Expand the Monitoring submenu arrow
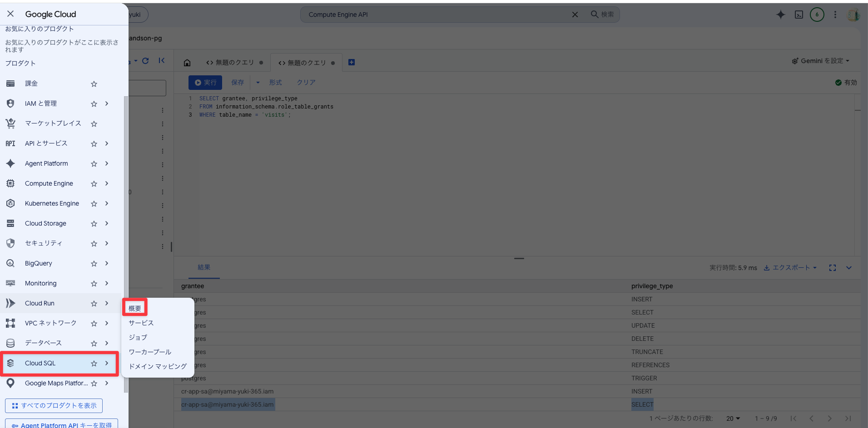The width and height of the screenshot is (868, 428). tap(107, 283)
